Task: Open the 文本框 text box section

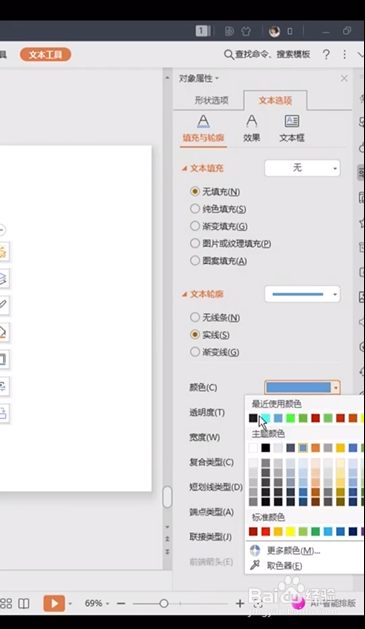Action: point(292,128)
